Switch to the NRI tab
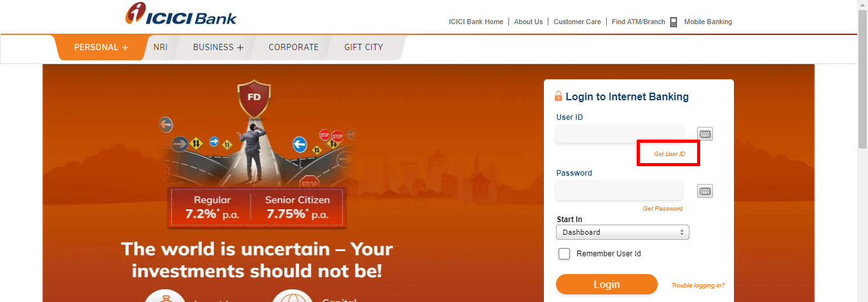Image resolution: width=868 pixels, height=302 pixels. tap(161, 47)
